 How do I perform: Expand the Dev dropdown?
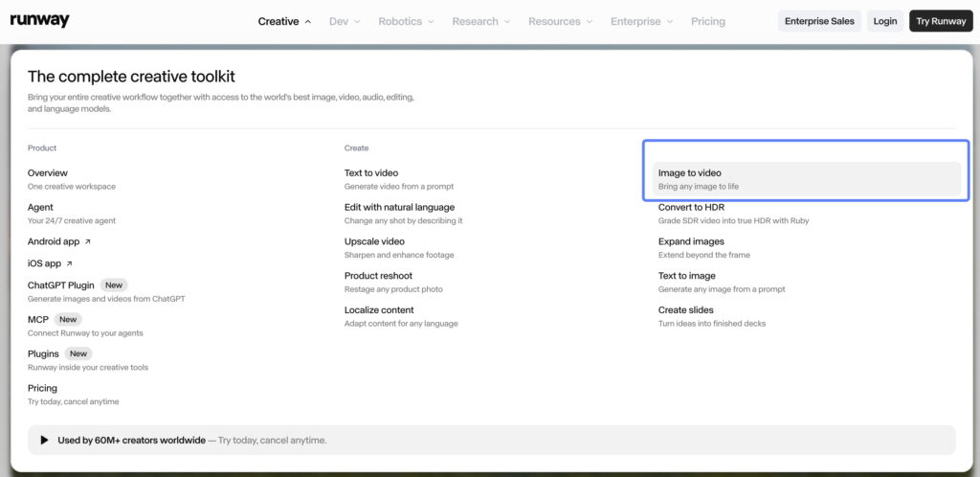pyautogui.click(x=345, y=21)
